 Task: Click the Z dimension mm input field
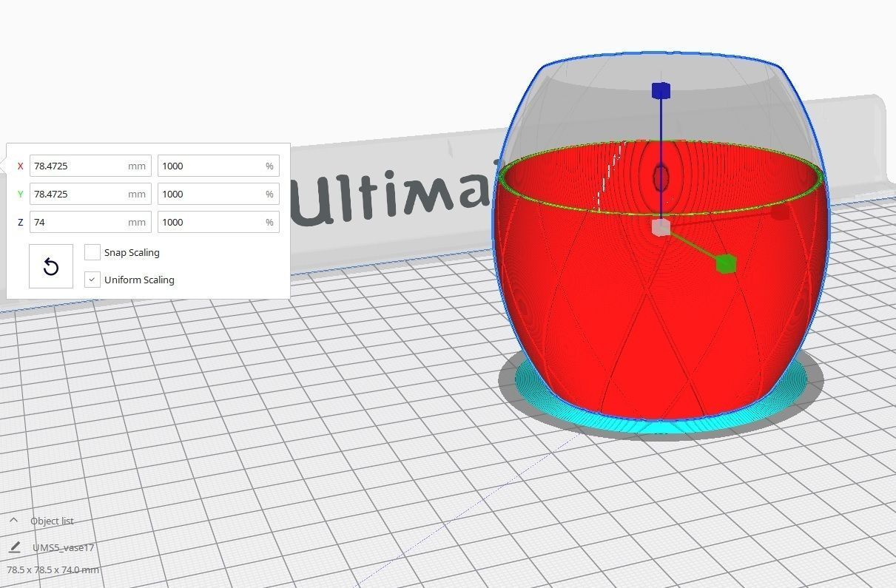pyautogui.click(x=90, y=222)
